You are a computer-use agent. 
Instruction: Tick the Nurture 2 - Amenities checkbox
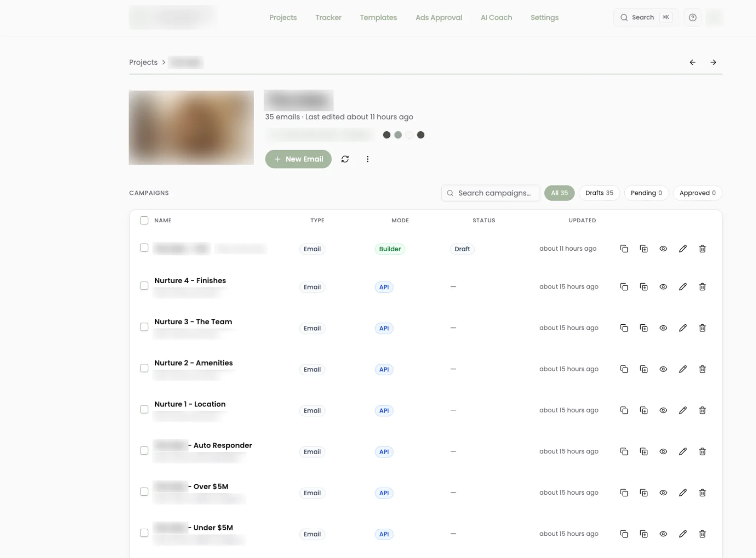click(x=144, y=368)
